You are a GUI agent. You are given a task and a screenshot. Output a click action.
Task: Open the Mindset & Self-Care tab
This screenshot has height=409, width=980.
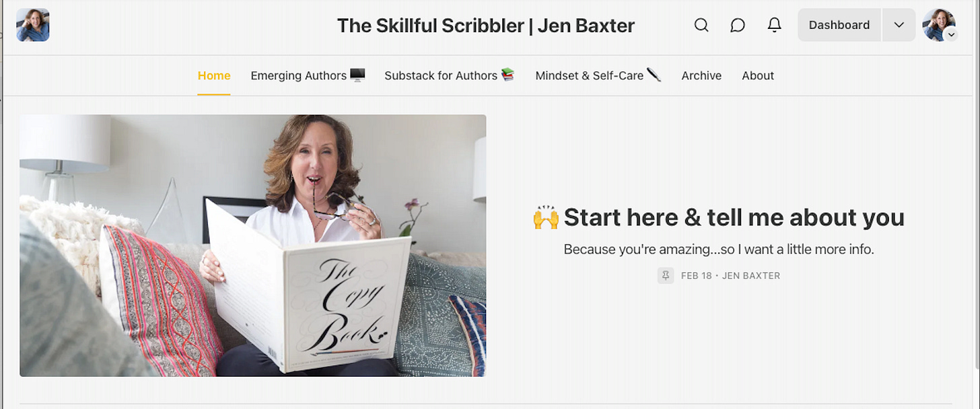[598, 75]
